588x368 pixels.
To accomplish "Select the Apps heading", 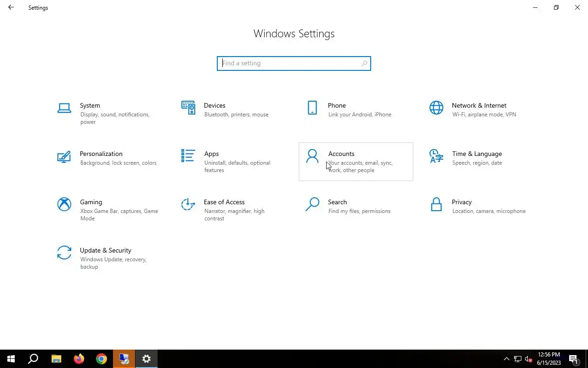I will [211, 154].
